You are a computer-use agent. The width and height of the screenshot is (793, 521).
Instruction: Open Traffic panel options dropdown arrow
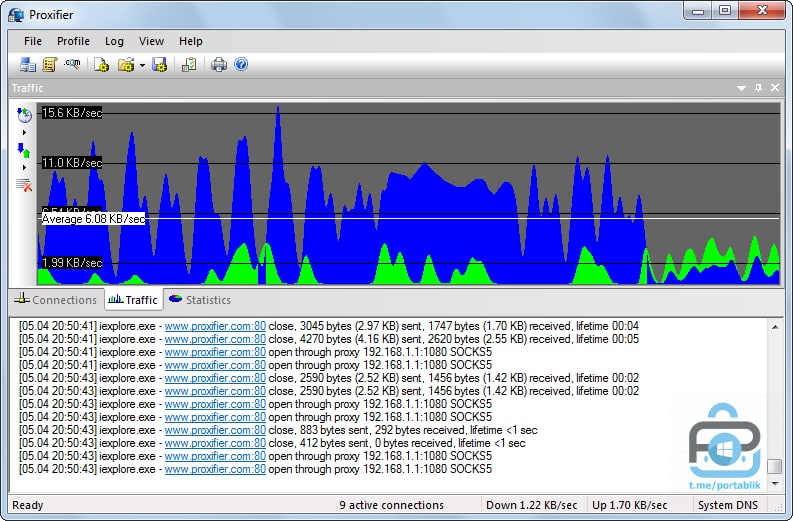[741, 88]
